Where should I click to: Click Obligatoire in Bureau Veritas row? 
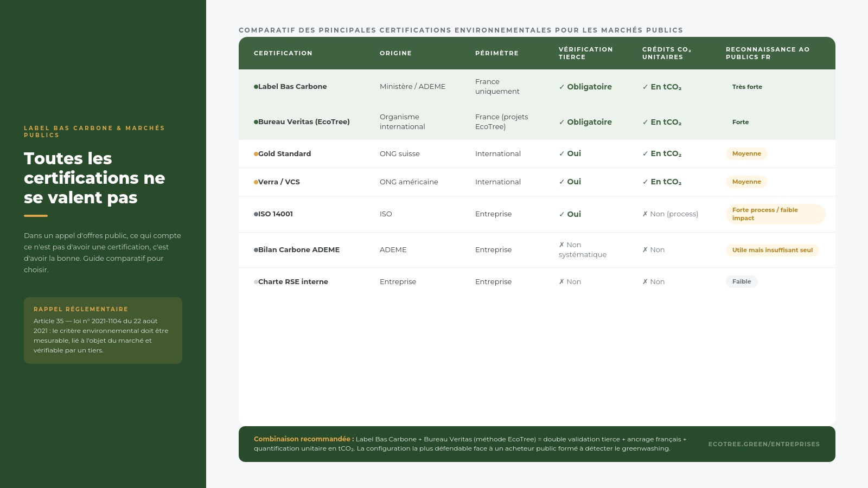pos(585,122)
